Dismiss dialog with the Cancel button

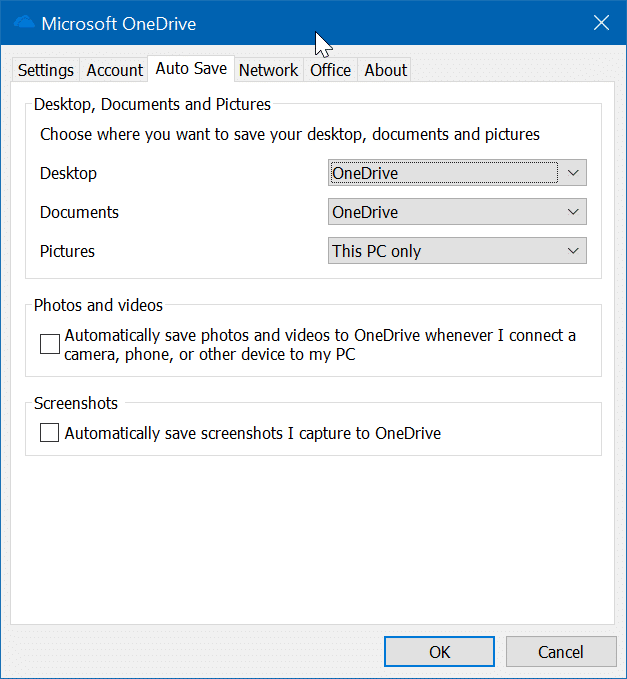[561, 652]
